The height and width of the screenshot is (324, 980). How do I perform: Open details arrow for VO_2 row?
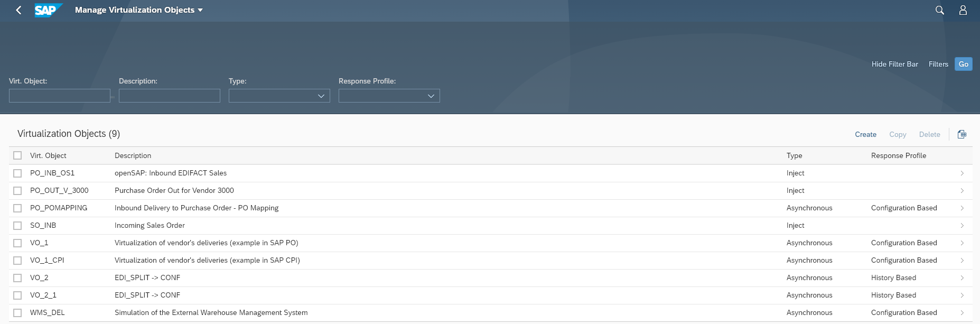coord(962,278)
